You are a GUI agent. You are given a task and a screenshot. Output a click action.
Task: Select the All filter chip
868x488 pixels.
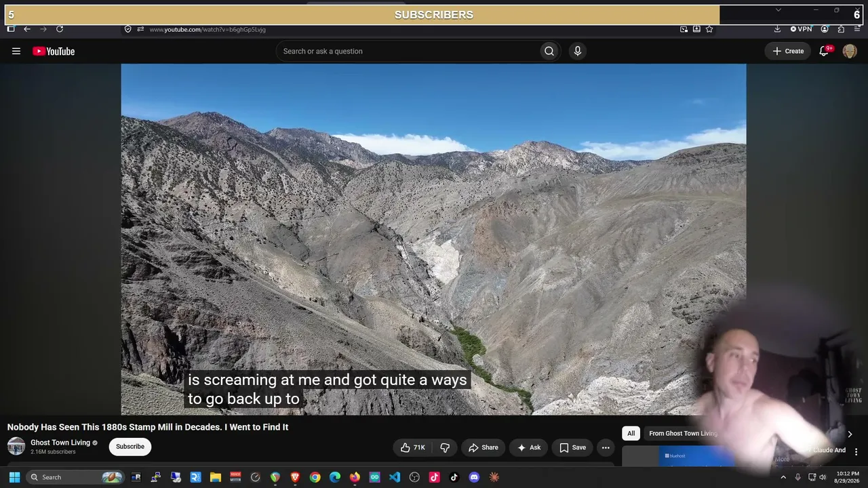click(631, 434)
